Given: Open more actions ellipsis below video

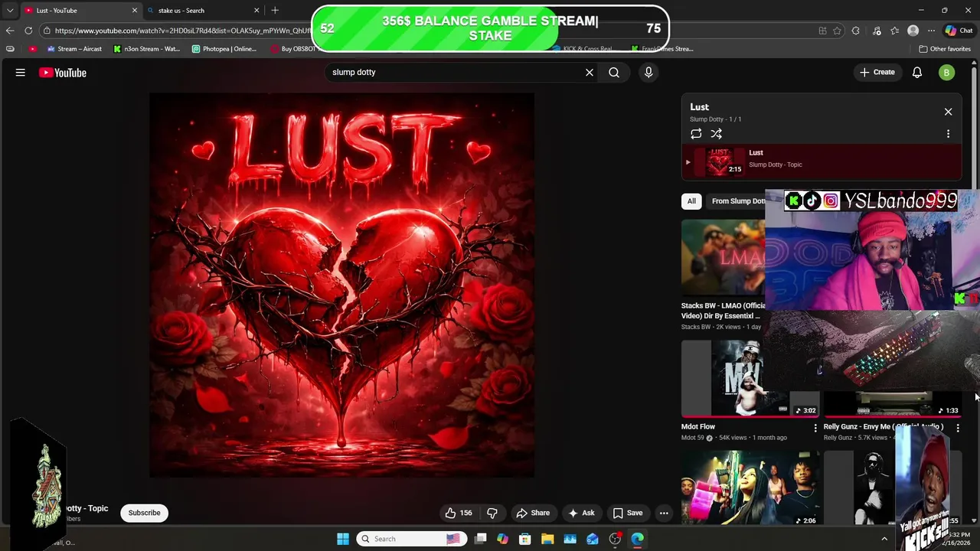Looking at the screenshot, I should point(664,513).
